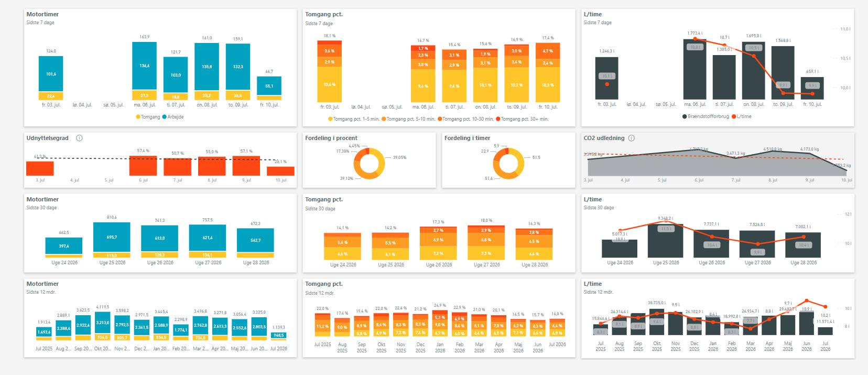868x375 pixels.
Task: Click 38.735,0 l label in L/time 12-month chart
Action: [657, 303]
